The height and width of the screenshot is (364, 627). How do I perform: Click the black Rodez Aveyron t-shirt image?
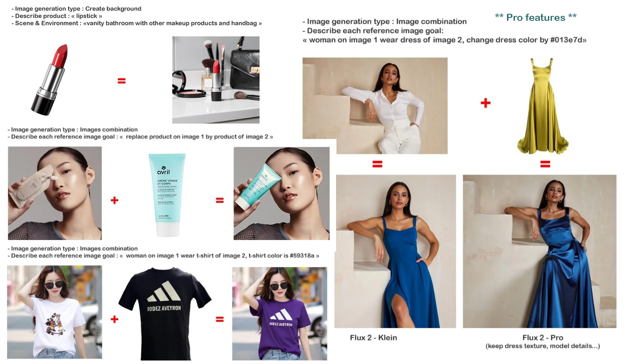point(165,314)
